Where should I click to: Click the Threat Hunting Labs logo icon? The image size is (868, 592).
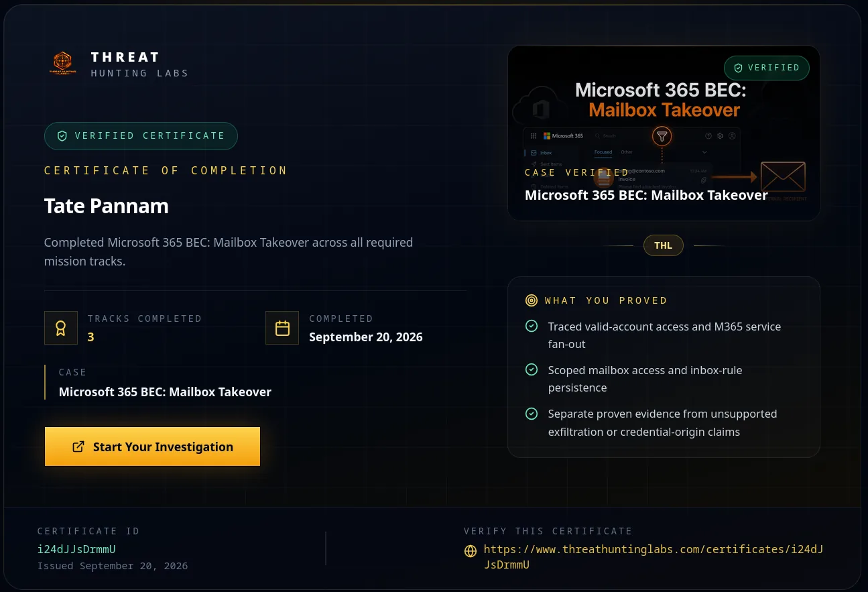coord(63,63)
